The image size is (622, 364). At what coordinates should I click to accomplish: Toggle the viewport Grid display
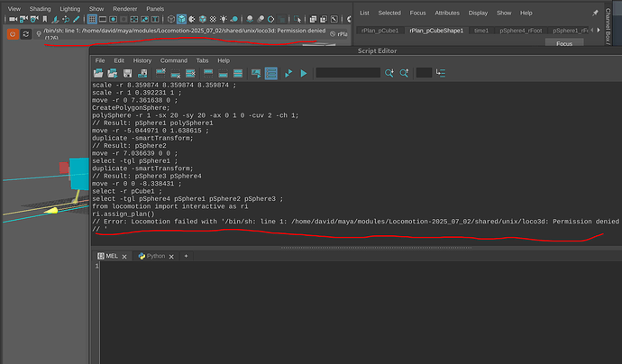click(x=92, y=19)
